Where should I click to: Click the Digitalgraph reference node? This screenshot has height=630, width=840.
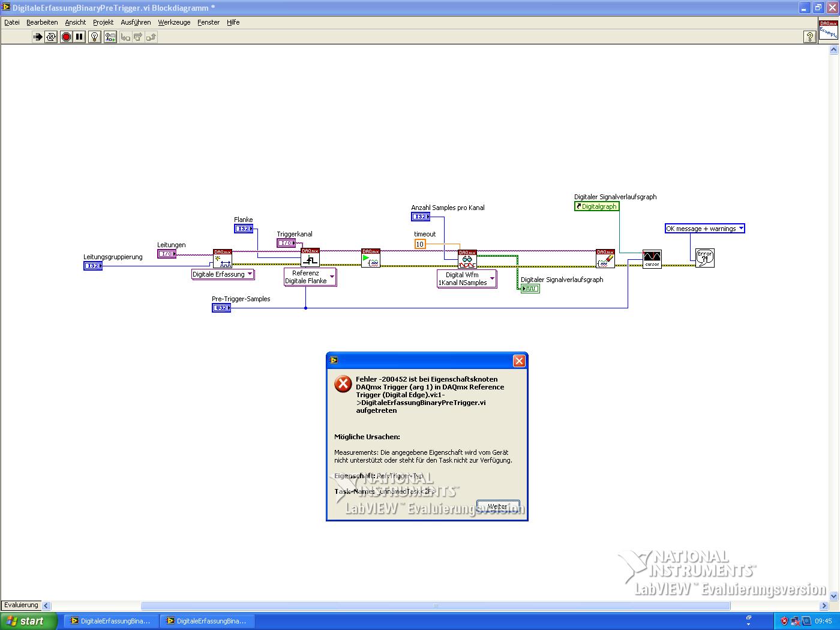[x=596, y=206]
